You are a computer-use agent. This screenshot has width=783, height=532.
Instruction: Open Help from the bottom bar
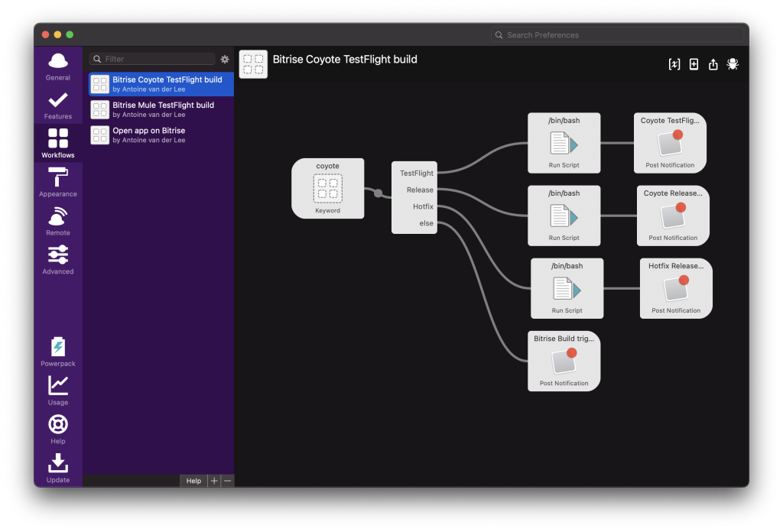pyautogui.click(x=193, y=481)
